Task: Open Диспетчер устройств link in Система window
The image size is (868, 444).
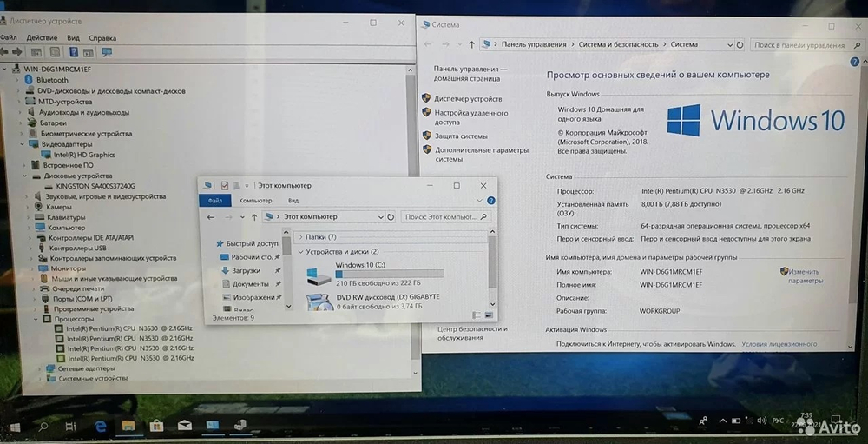Action: click(x=468, y=99)
